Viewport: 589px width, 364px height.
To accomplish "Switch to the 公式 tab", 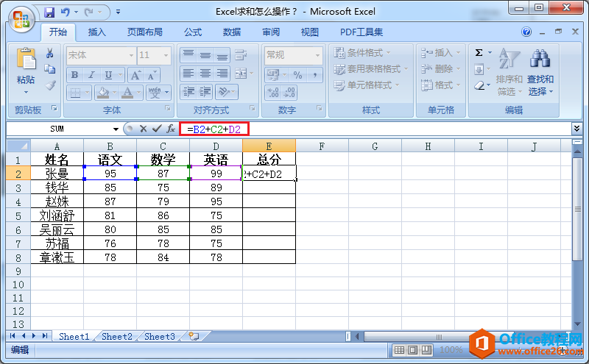I will tap(193, 32).
